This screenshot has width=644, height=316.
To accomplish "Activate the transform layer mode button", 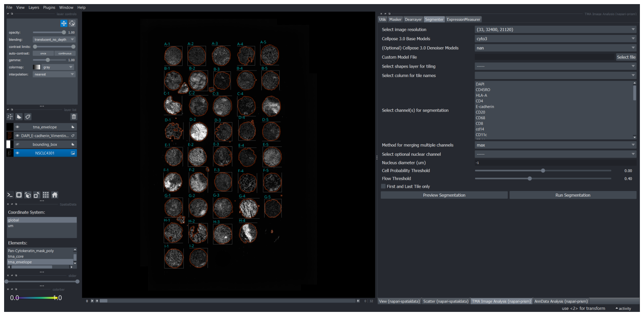I will coord(72,23).
